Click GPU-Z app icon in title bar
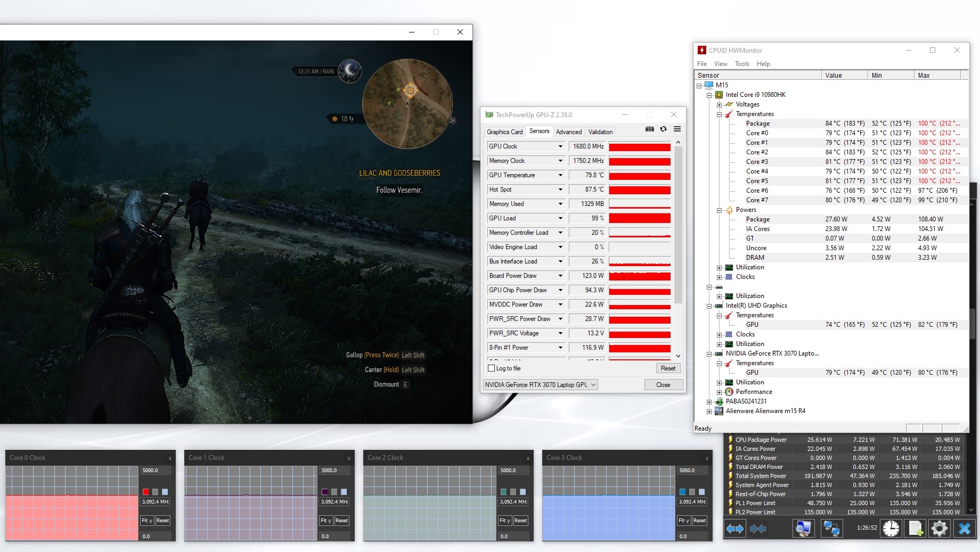This screenshot has width=980, height=552. click(x=489, y=114)
